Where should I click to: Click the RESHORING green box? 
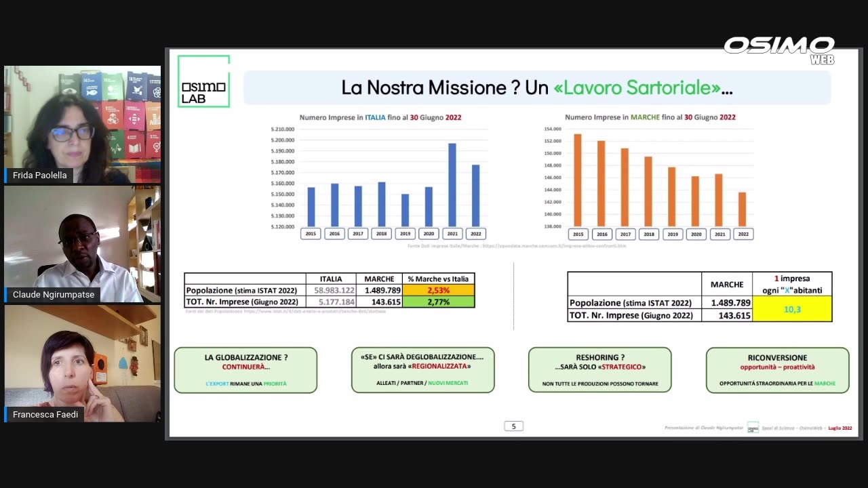599,370
